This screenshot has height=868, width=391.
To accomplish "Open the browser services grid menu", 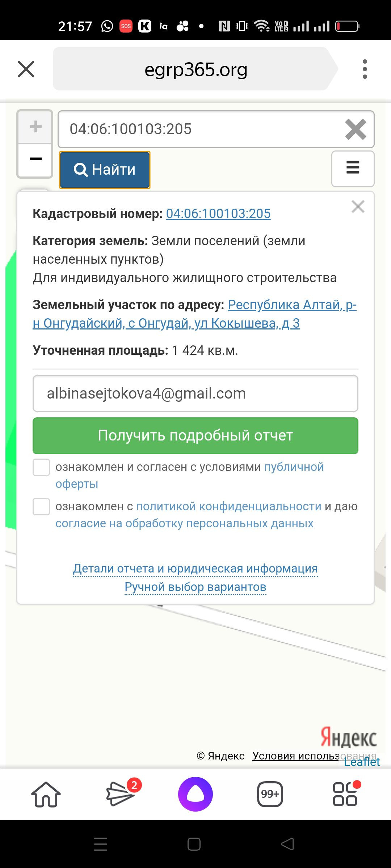I will coord(345,794).
